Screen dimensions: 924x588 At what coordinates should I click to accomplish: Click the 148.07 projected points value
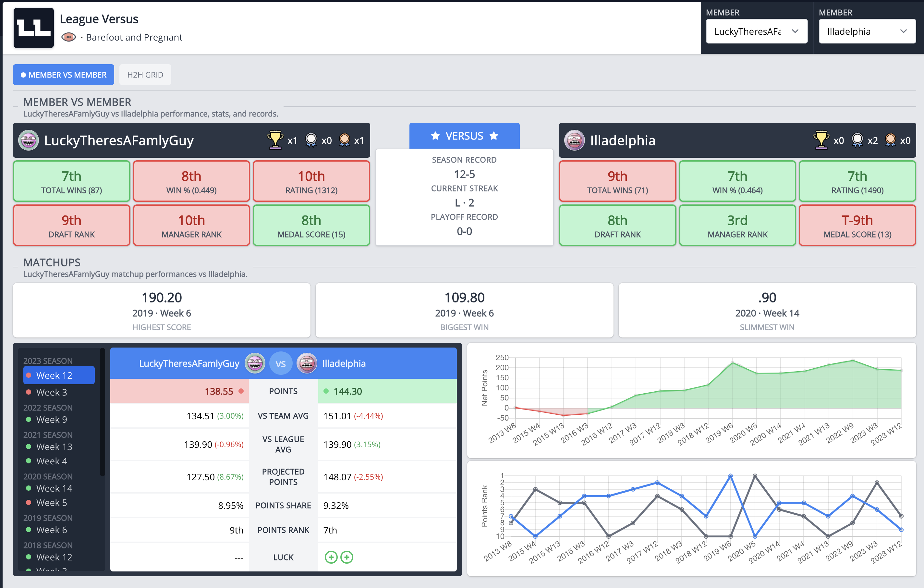337,477
